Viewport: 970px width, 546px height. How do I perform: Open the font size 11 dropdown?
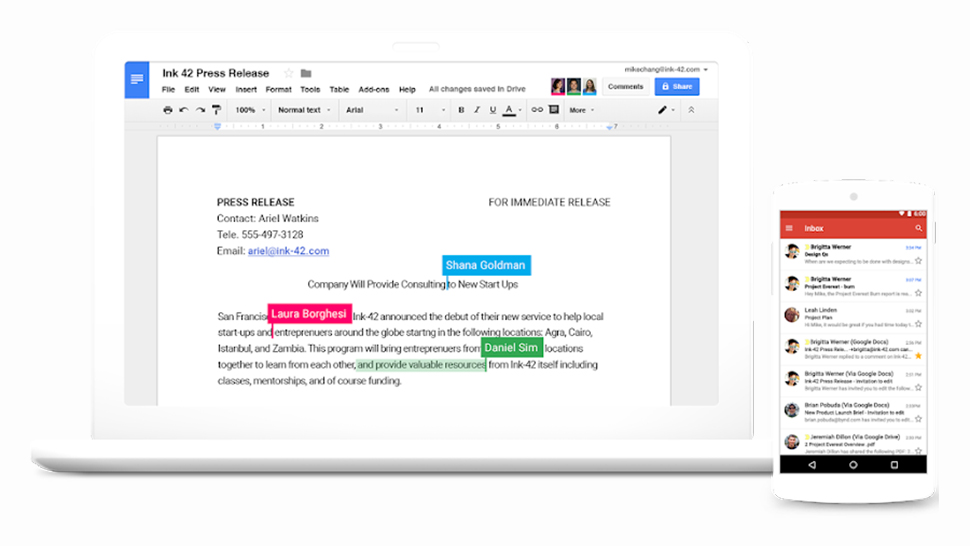[430, 110]
